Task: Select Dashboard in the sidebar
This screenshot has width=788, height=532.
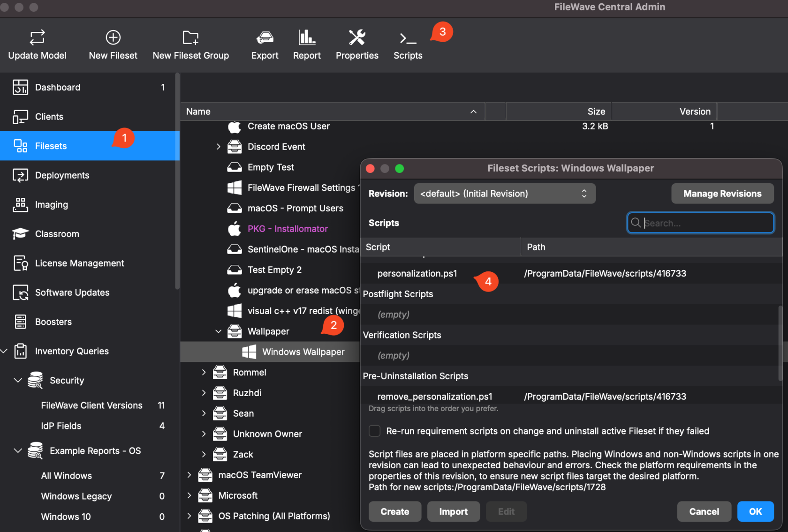Action: [x=58, y=87]
